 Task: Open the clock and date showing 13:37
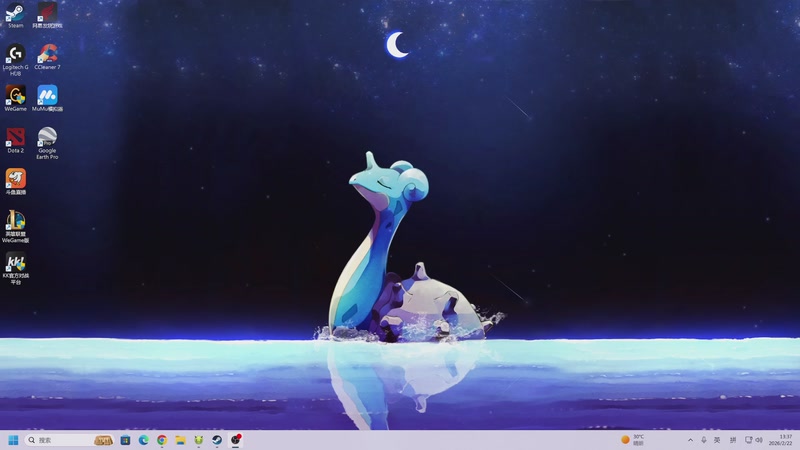tap(781, 440)
